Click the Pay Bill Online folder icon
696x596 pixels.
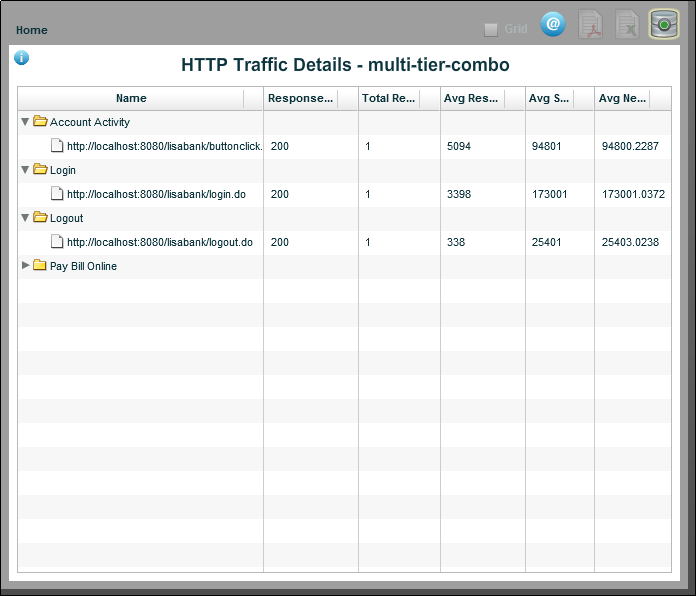40,265
